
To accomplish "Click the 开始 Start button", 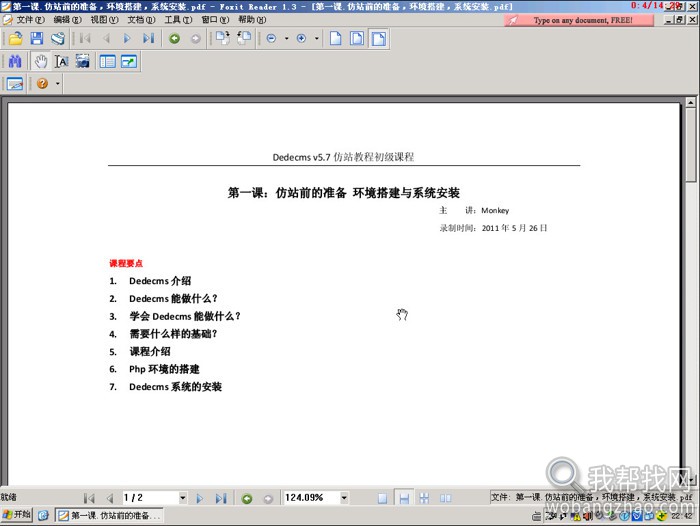I will [x=17, y=515].
